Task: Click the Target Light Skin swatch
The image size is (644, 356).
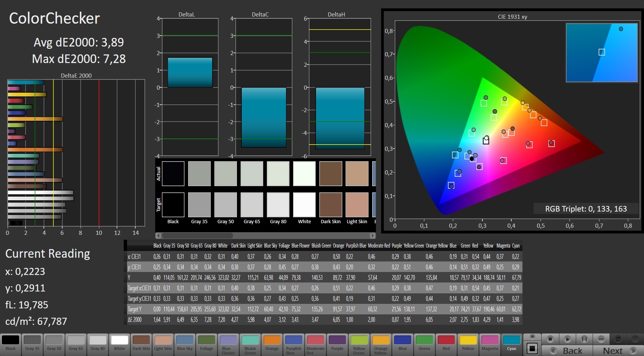Action: click(x=356, y=205)
